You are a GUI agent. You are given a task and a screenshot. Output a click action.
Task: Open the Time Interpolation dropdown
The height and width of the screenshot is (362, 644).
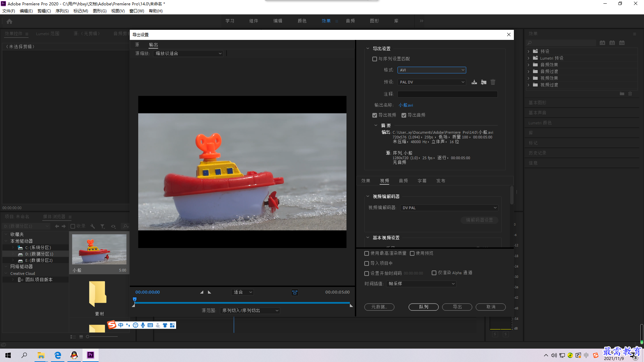(421, 284)
